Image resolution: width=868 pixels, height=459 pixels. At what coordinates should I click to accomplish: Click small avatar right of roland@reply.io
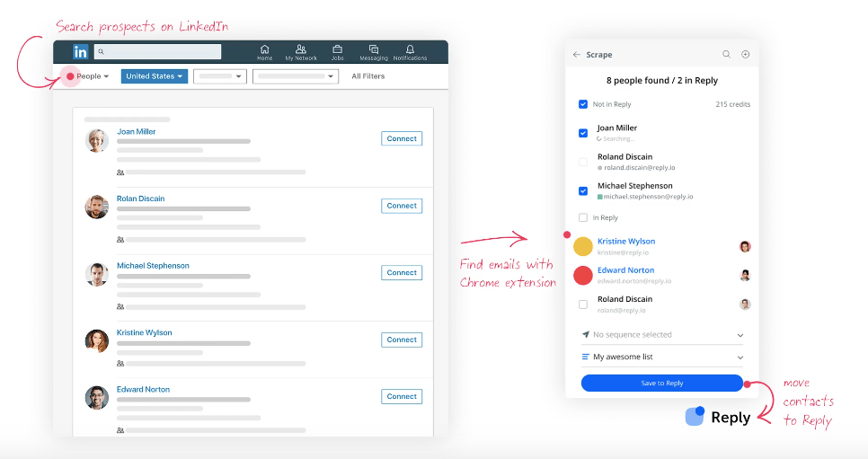click(x=745, y=304)
